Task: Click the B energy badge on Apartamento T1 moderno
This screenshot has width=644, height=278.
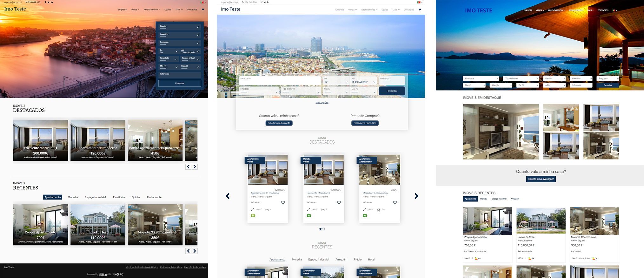Action: [x=253, y=215]
